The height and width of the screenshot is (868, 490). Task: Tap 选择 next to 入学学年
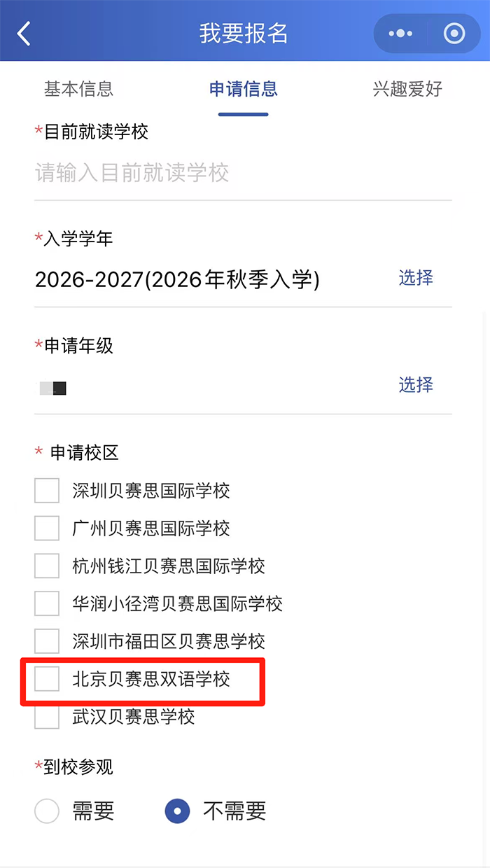tap(415, 278)
